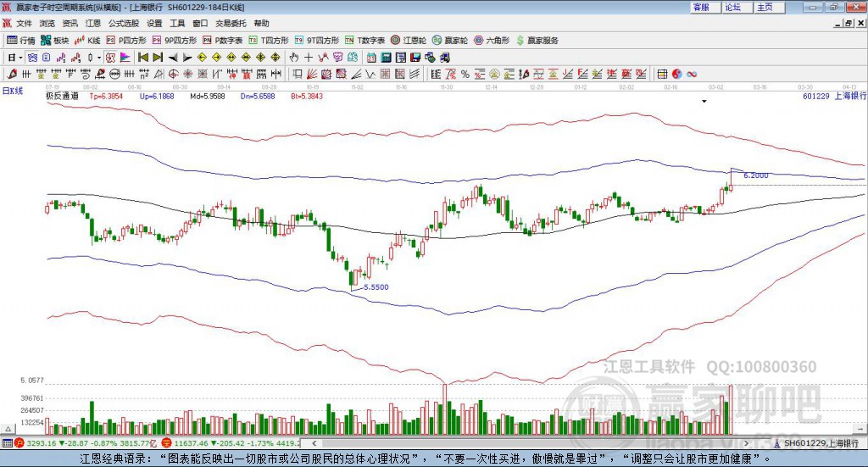Click the yin-yang symbol icon
The width and height of the screenshot is (868, 467).
tap(677, 74)
